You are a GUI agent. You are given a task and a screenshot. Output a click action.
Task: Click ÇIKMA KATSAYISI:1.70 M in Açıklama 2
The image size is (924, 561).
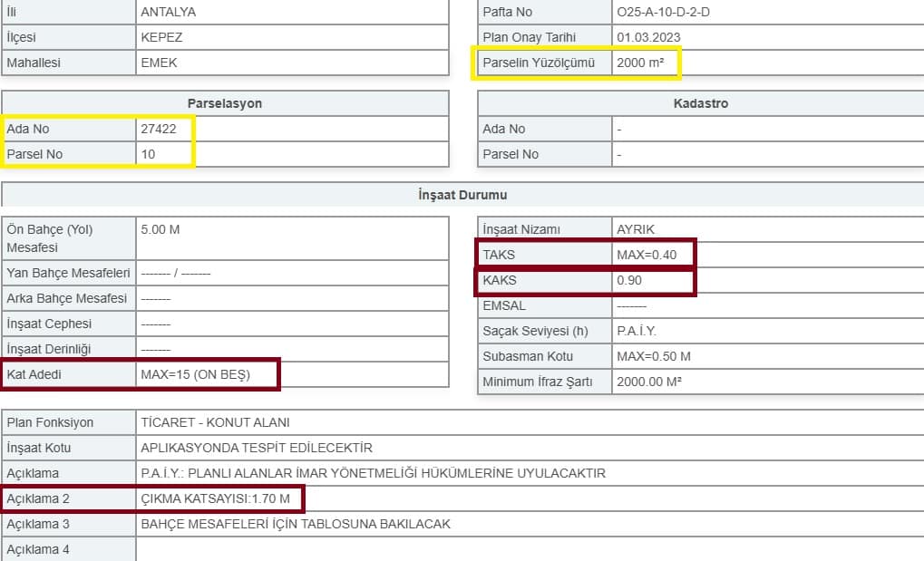(x=215, y=498)
